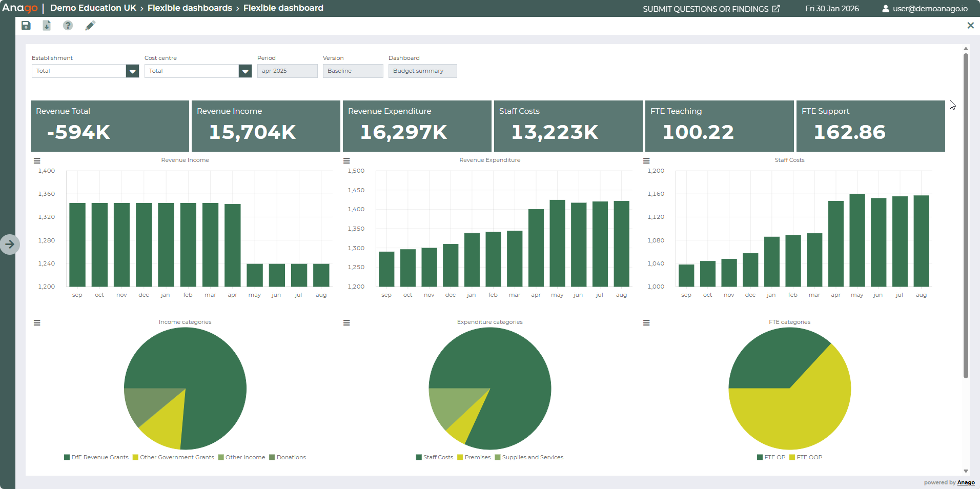This screenshot has height=489, width=980.
Task: Click the Period field showing apr-2025
Action: point(287,71)
